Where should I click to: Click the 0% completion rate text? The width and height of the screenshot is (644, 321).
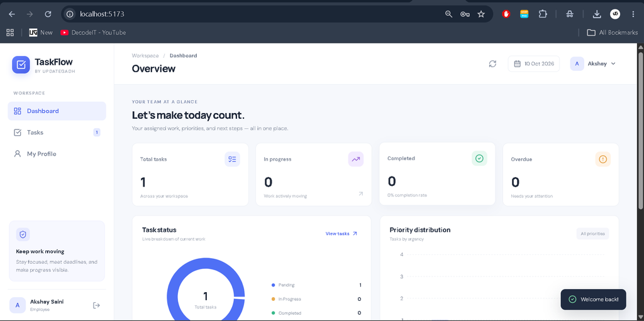tap(407, 195)
